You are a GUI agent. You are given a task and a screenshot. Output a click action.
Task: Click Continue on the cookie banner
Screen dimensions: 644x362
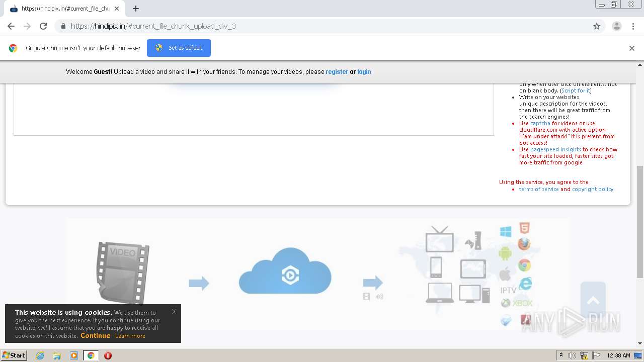(x=95, y=335)
